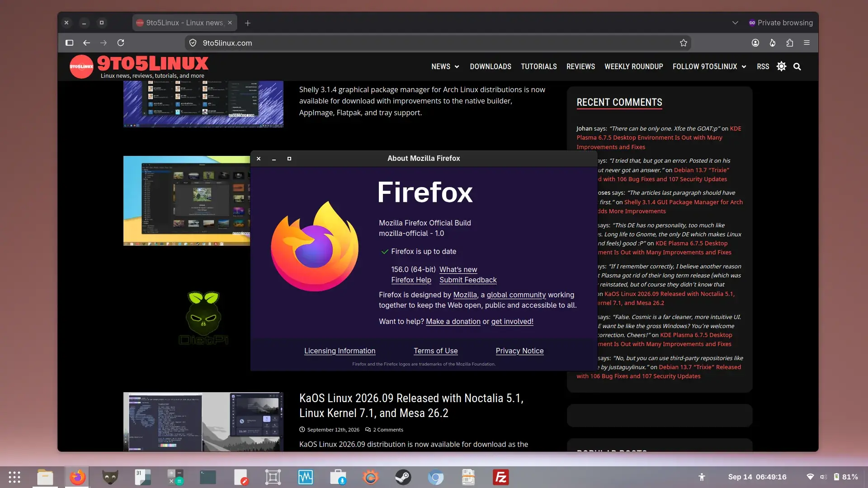868x488 pixels.
Task: Open the Firefox hamburger application menu
Action: tap(807, 43)
